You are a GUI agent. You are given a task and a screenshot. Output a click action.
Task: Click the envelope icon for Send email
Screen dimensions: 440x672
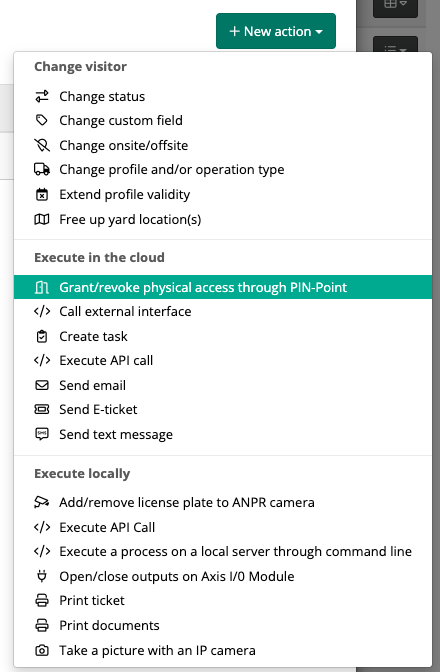coord(42,385)
